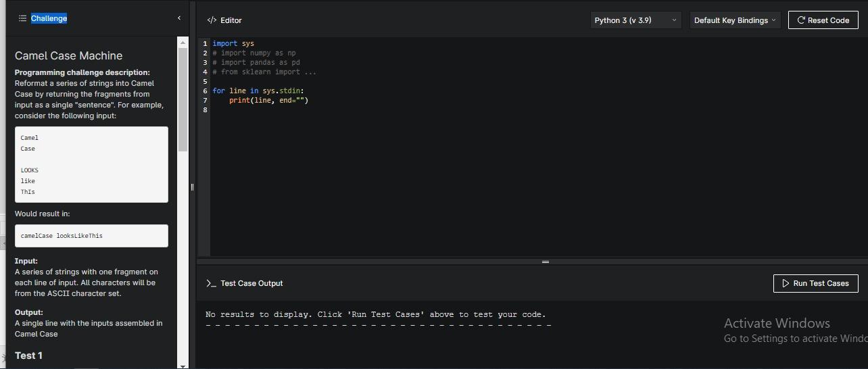Click the horizontal divider handle above Test Case Output
Image resolution: width=868 pixels, height=369 pixels.
coord(545,262)
